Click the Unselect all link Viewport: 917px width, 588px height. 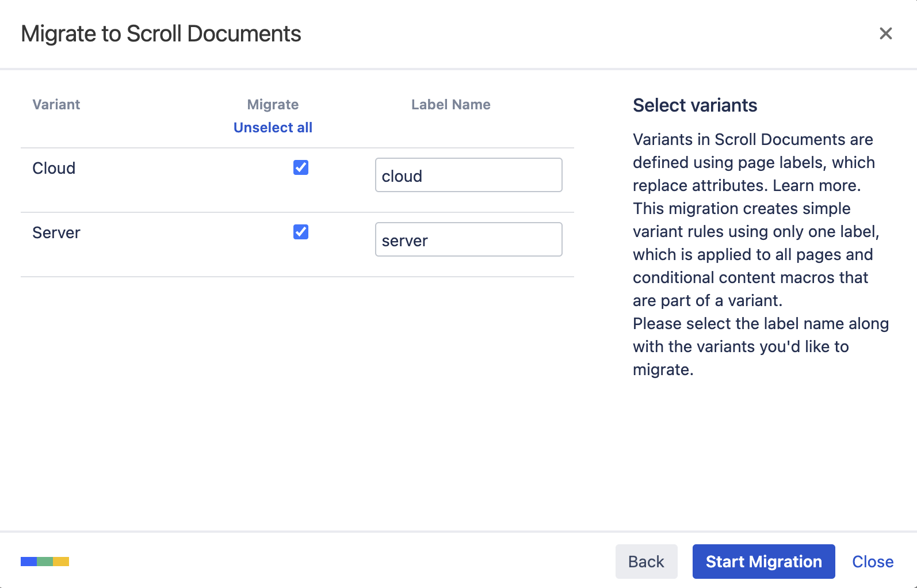coord(273,128)
